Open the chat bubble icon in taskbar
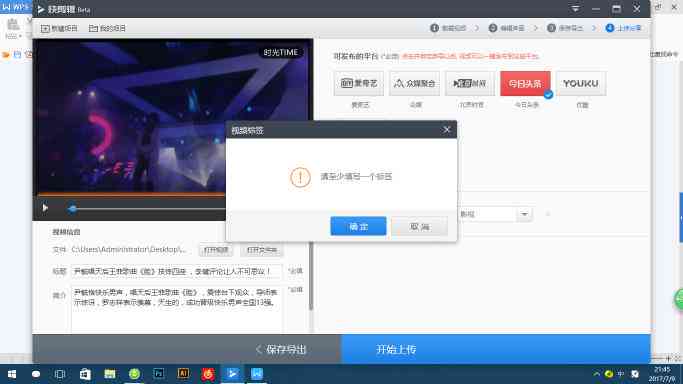The width and height of the screenshot is (683, 384). 36,374
